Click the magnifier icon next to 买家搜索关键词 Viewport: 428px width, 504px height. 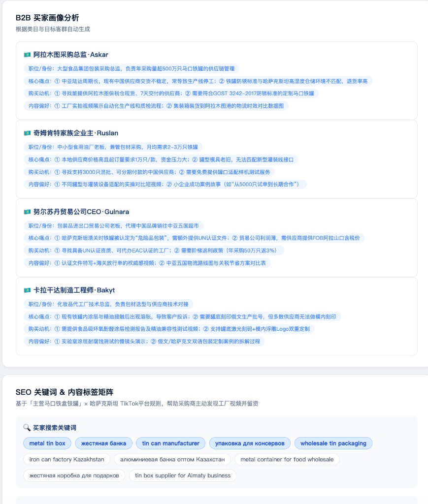tap(27, 428)
